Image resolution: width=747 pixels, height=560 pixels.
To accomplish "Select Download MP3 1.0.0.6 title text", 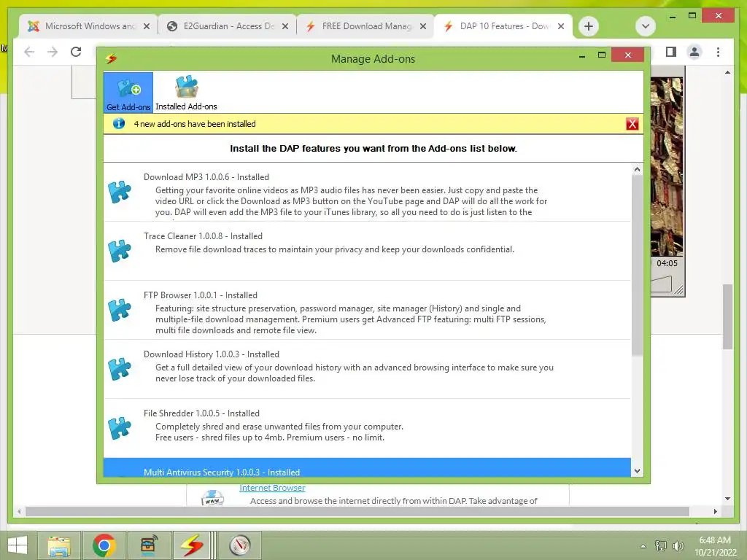I will point(206,177).
